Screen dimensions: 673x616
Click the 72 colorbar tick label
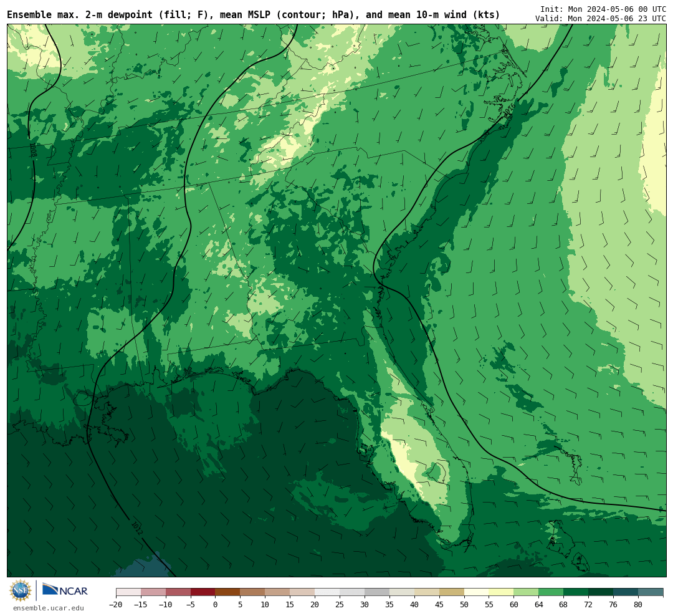click(x=589, y=605)
